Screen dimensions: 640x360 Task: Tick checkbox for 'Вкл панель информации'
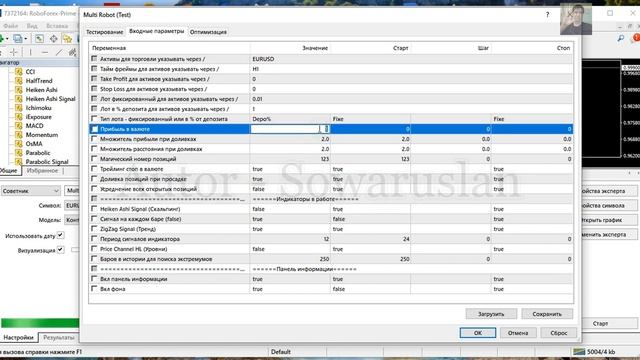click(x=94, y=279)
